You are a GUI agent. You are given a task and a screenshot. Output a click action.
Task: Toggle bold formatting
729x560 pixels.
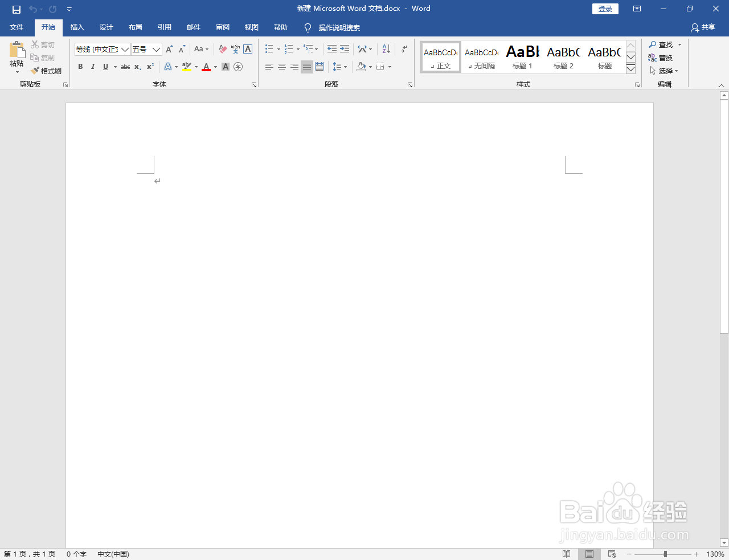[x=80, y=67]
